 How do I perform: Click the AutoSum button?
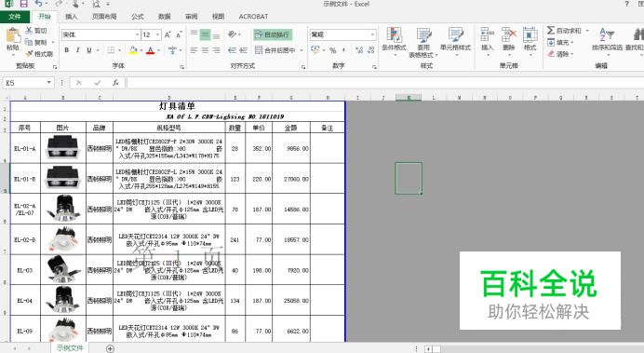click(564, 31)
